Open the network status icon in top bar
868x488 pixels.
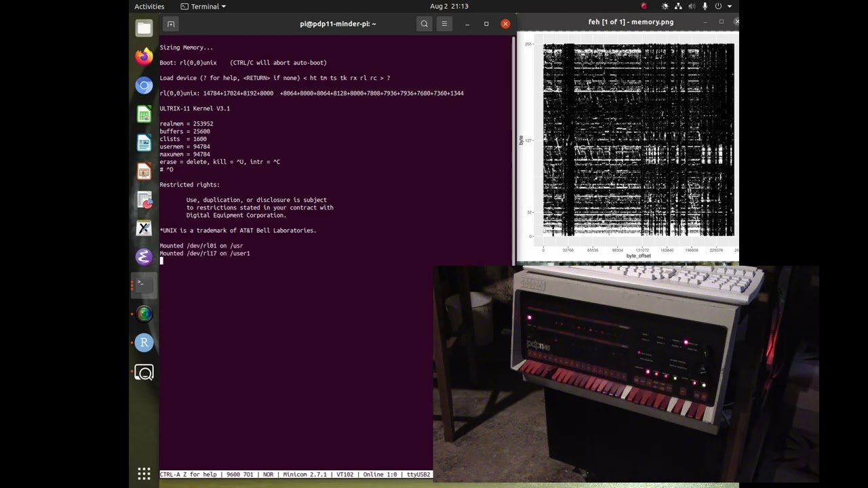point(677,6)
